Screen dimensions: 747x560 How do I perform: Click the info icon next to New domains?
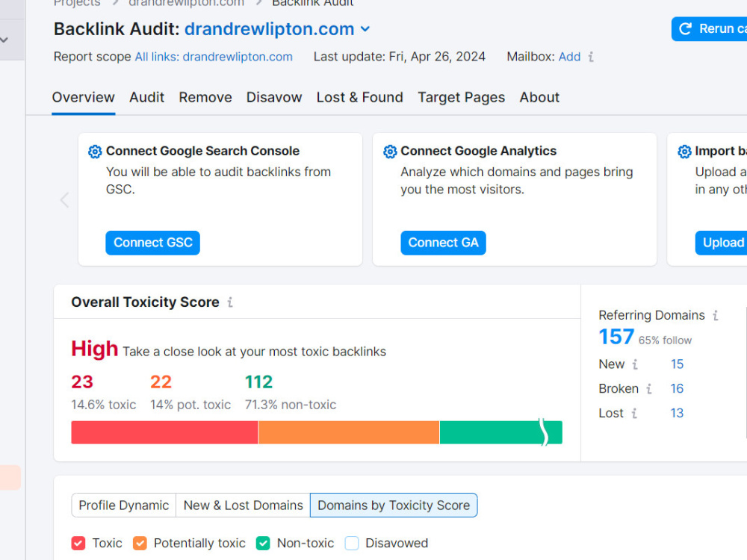[x=634, y=365]
